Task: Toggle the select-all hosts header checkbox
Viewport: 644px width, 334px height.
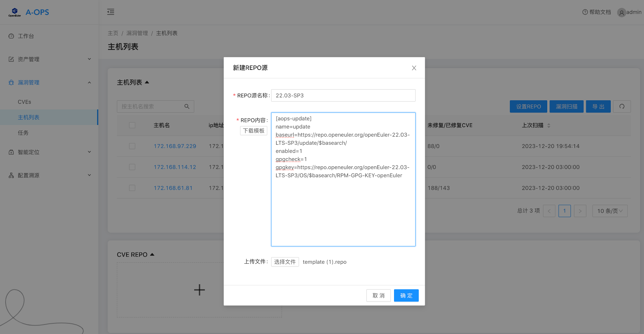Action: (132, 125)
